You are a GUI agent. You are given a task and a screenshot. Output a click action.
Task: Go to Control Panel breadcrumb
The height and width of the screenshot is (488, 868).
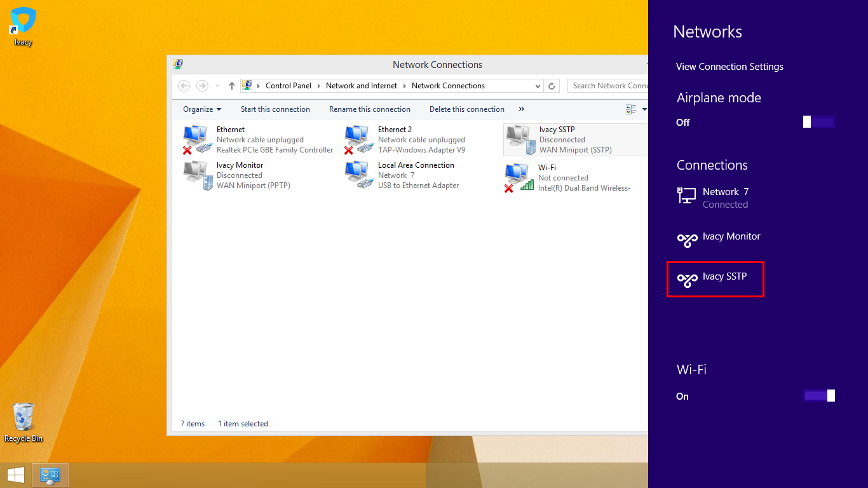click(288, 86)
